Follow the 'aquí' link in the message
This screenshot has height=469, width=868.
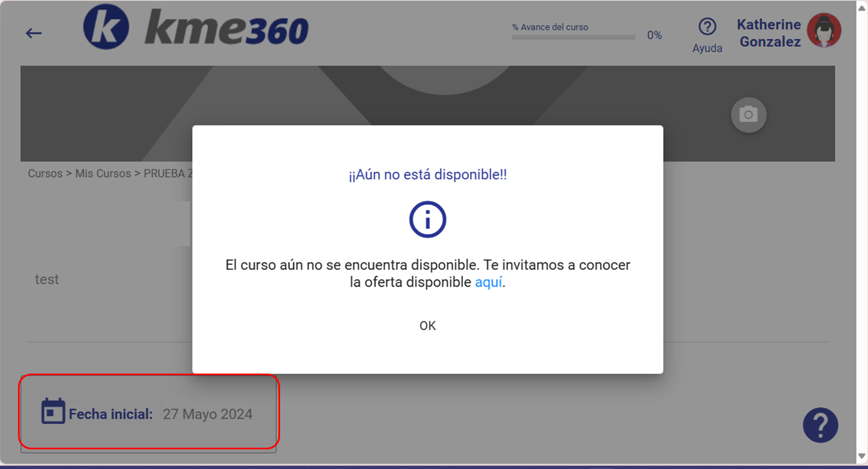click(x=488, y=283)
